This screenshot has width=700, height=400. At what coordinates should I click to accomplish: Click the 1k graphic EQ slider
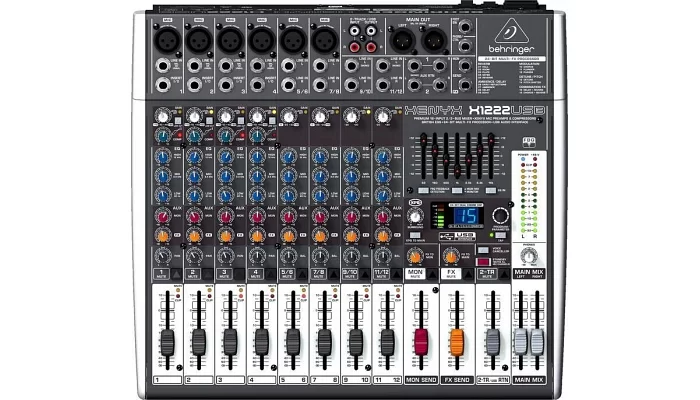tap(457, 170)
